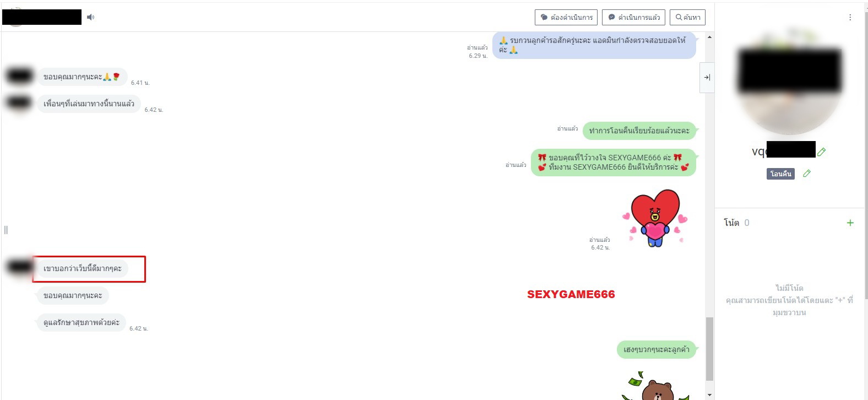The image size is (868, 400).
Task: Open the brown bear money sticker
Action: pos(655,387)
